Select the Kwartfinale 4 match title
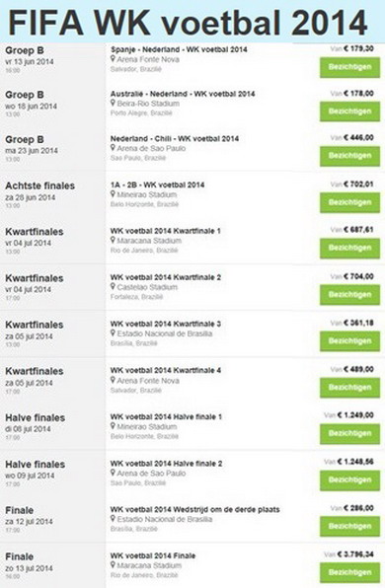Screen dimensions: 385x588 click(x=166, y=370)
